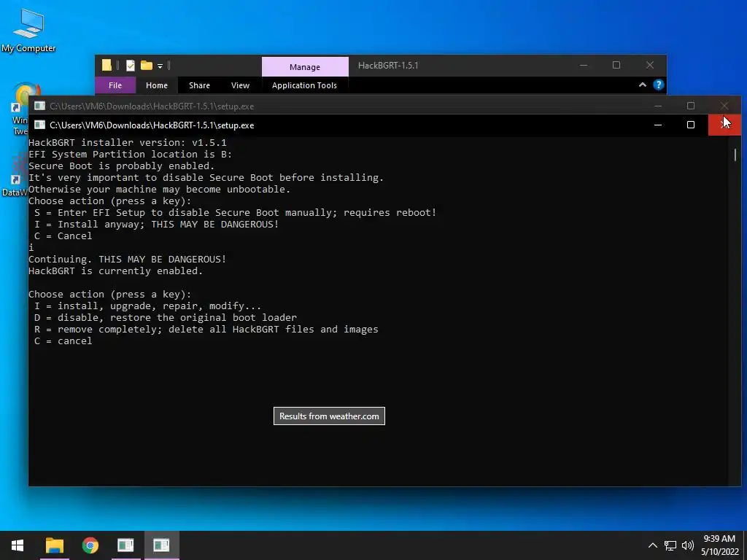
Task: Close the HackBGRT-1.5.1 Explorer window
Action: pos(650,65)
